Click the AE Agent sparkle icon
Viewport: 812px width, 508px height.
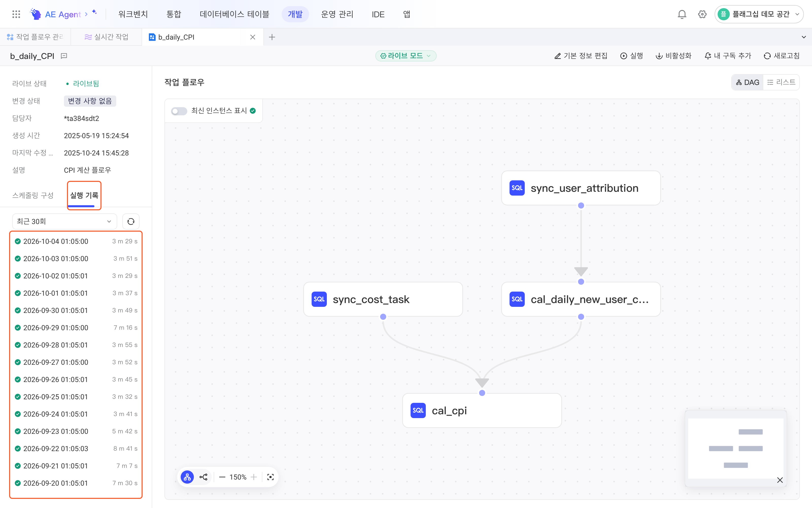pyautogui.click(x=95, y=12)
